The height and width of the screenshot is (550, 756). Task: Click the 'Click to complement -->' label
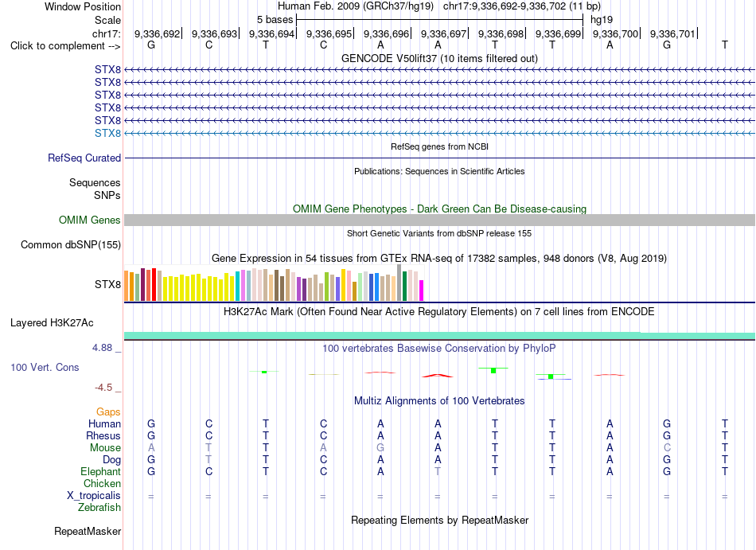point(65,46)
